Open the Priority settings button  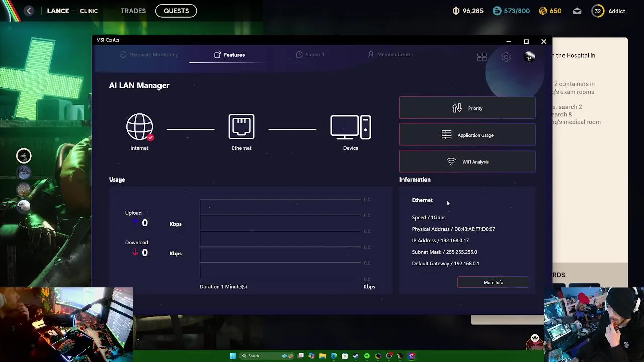point(467,108)
